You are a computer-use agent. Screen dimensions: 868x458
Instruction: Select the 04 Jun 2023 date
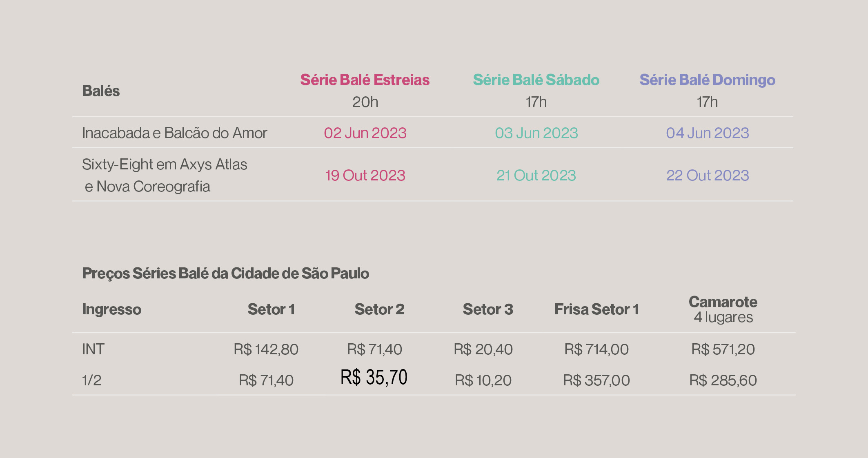707,133
